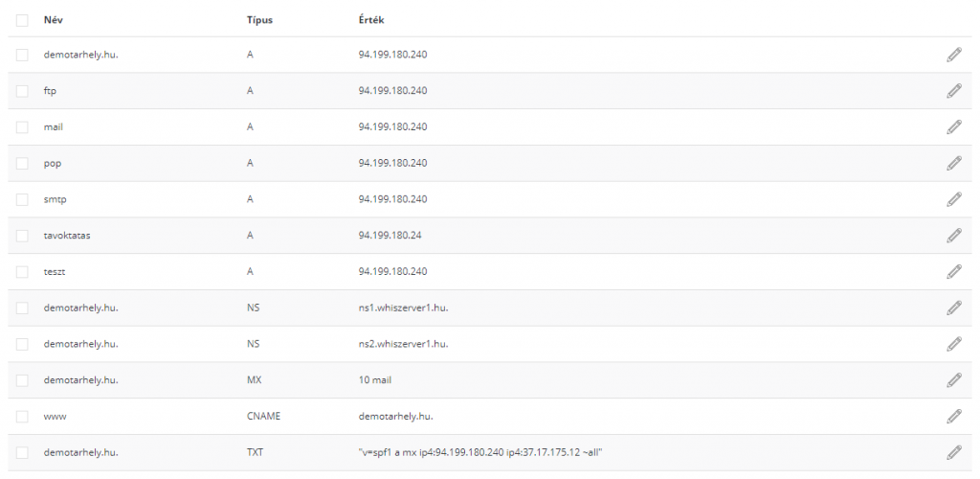Click the Típus column header
Screen dimensions: 980x479
click(259, 19)
